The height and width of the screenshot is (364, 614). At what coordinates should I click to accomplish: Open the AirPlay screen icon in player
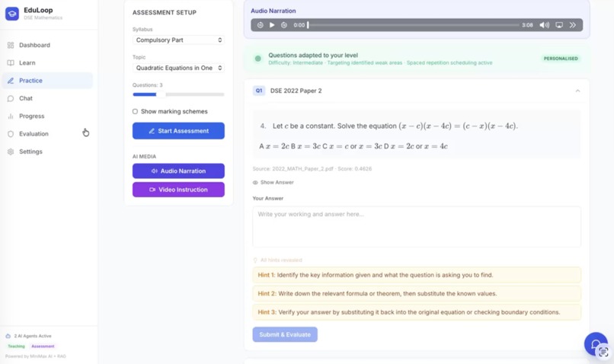coord(559,25)
